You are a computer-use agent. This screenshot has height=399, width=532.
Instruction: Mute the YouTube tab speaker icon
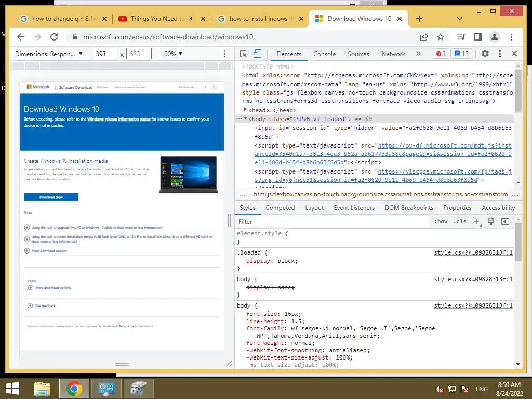tap(192, 18)
